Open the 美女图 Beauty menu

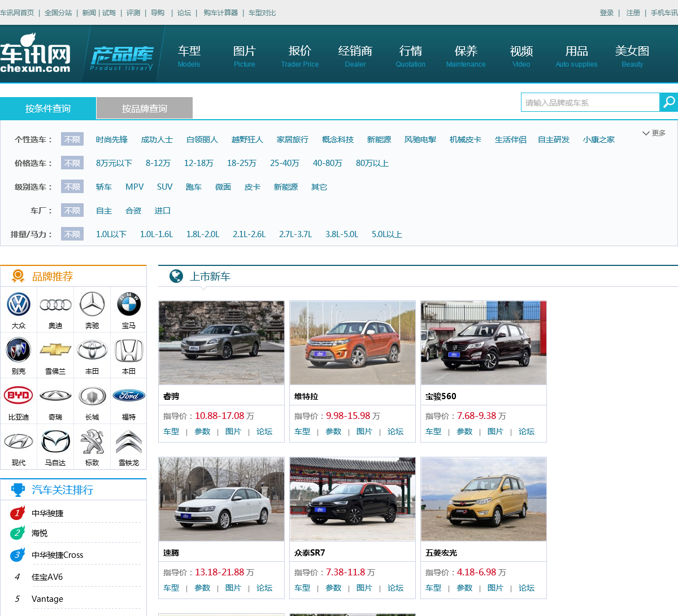click(x=632, y=56)
